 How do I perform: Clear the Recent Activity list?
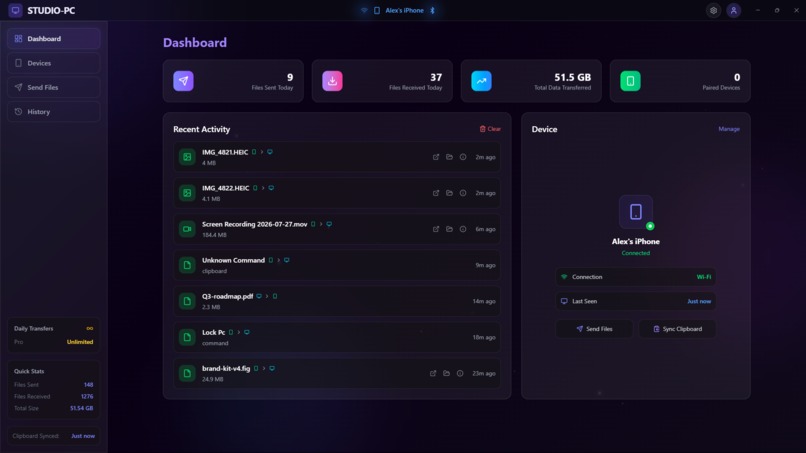pos(490,129)
